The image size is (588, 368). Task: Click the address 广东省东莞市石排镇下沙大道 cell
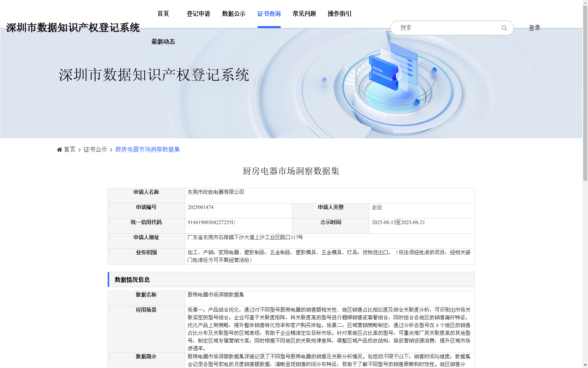point(330,241)
